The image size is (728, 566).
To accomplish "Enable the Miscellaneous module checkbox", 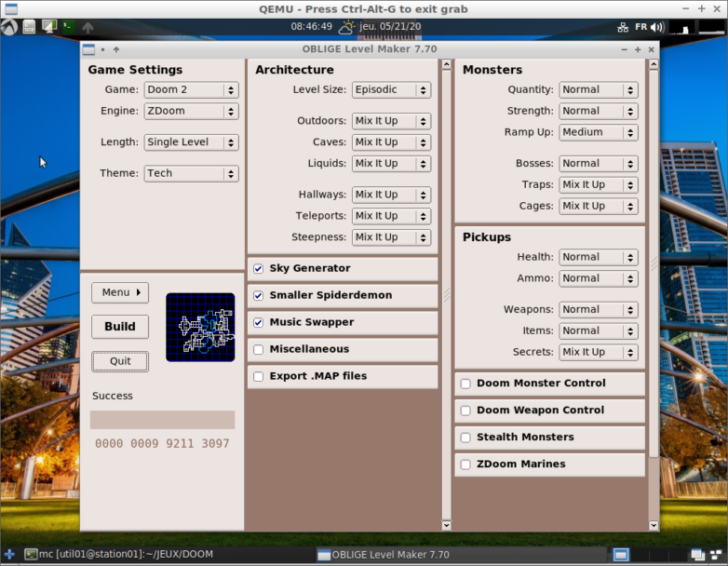I will (259, 349).
